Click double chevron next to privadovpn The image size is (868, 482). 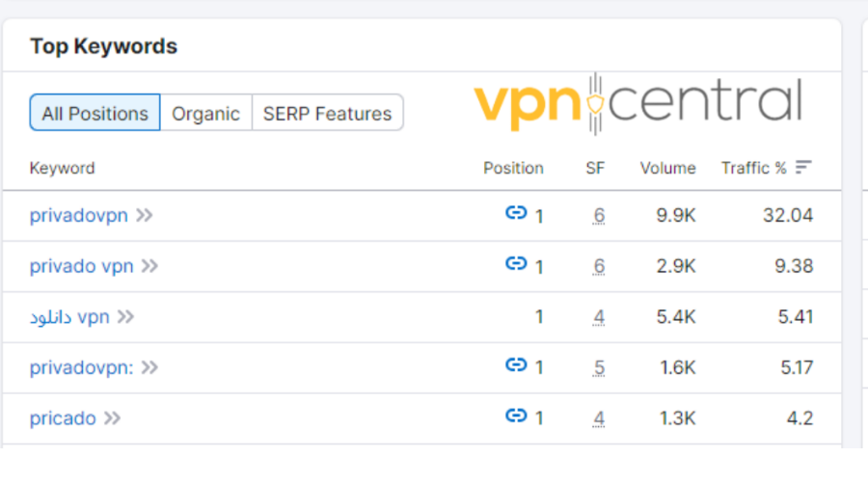pos(145,216)
